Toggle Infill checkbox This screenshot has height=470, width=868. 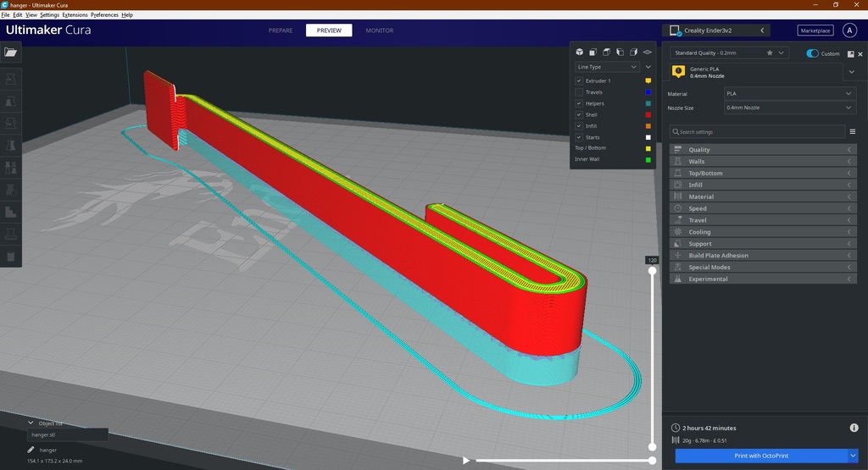point(579,126)
